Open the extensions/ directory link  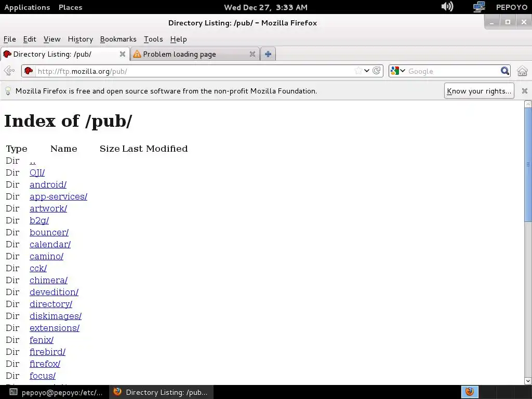[54, 328]
